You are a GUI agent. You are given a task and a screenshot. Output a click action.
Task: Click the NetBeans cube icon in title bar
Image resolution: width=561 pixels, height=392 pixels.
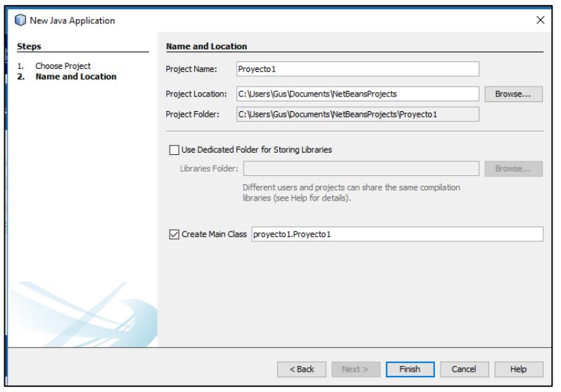(x=20, y=20)
